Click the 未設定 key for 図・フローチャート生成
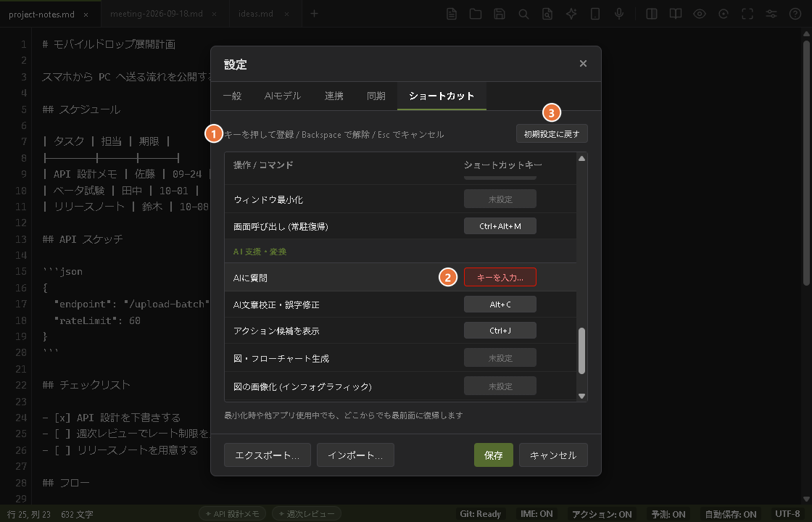The width and height of the screenshot is (812, 522). pyautogui.click(x=500, y=358)
